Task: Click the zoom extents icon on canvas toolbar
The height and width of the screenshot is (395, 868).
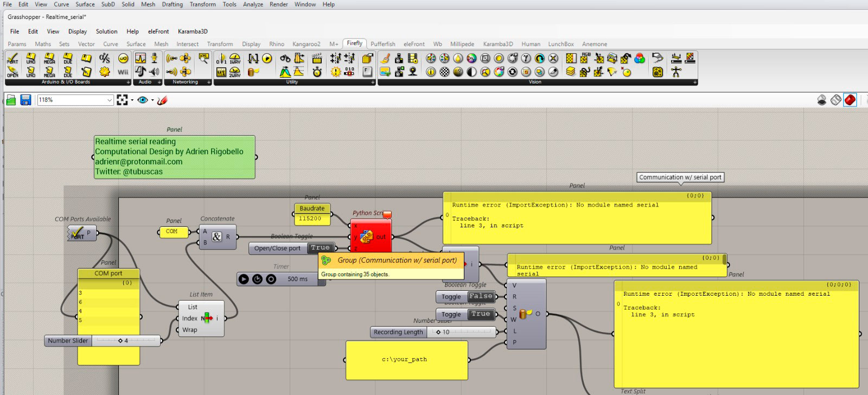Action: (122, 100)
